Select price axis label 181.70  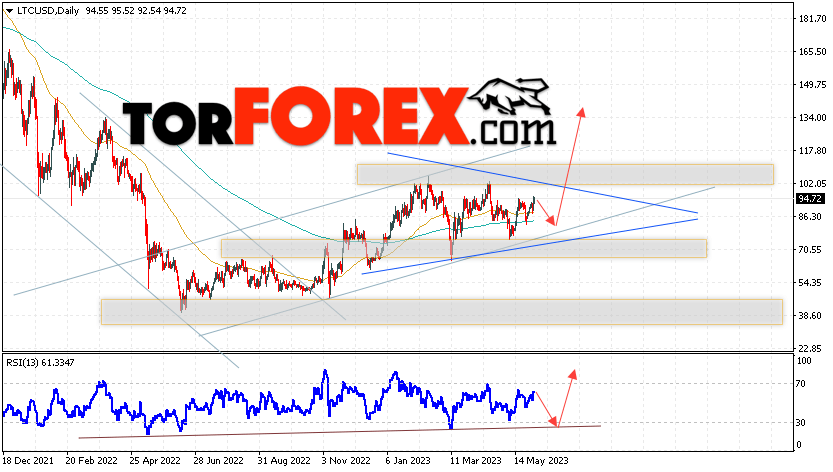click(812, 19)
